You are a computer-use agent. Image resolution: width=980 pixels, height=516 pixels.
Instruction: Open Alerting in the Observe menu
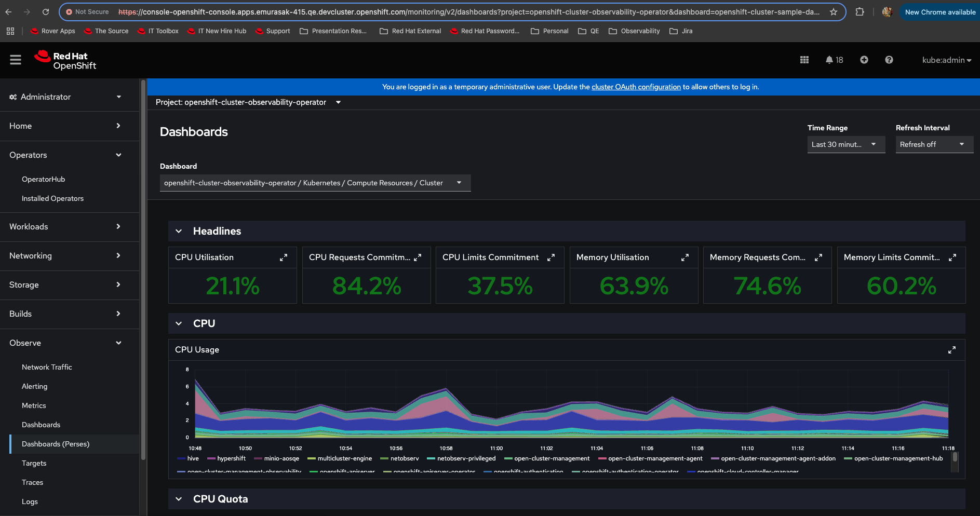pos(34,386)
